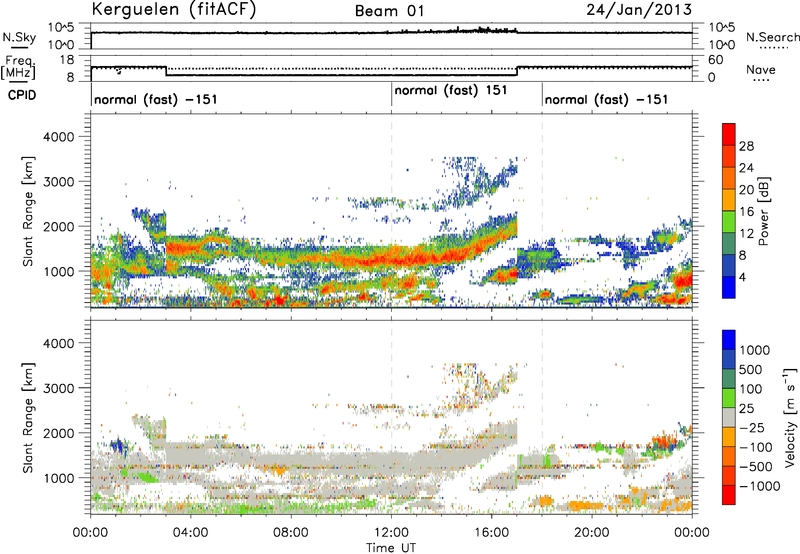
Task: Click the blue bottom of power colorbar
Action: click(729, 287)
